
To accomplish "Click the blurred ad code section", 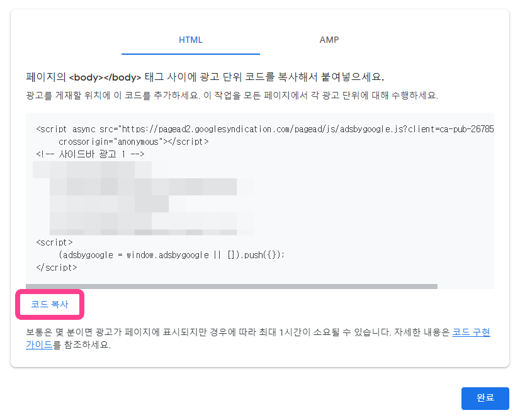I will point(145,195).
